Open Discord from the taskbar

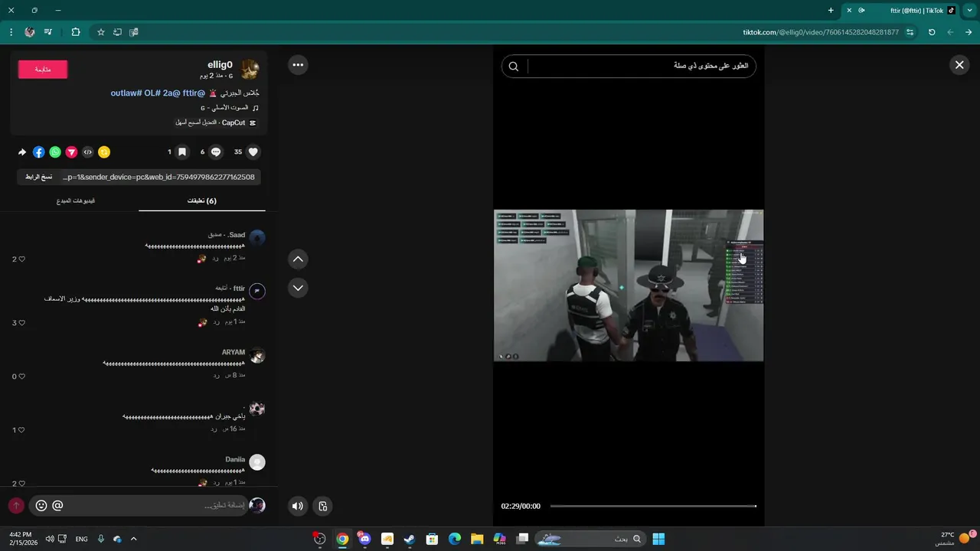pos(364,539)
